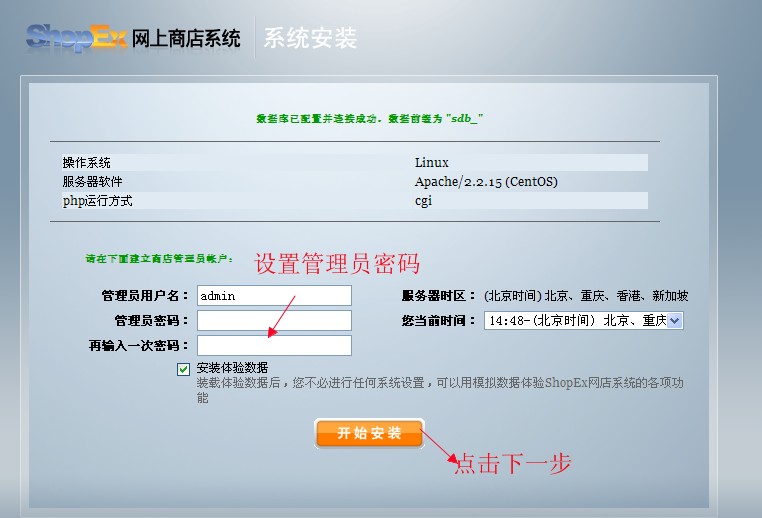This screenshot has width=762, height=518.
Task: Click the php运行方式 row label
Action: tap(97, 201)
